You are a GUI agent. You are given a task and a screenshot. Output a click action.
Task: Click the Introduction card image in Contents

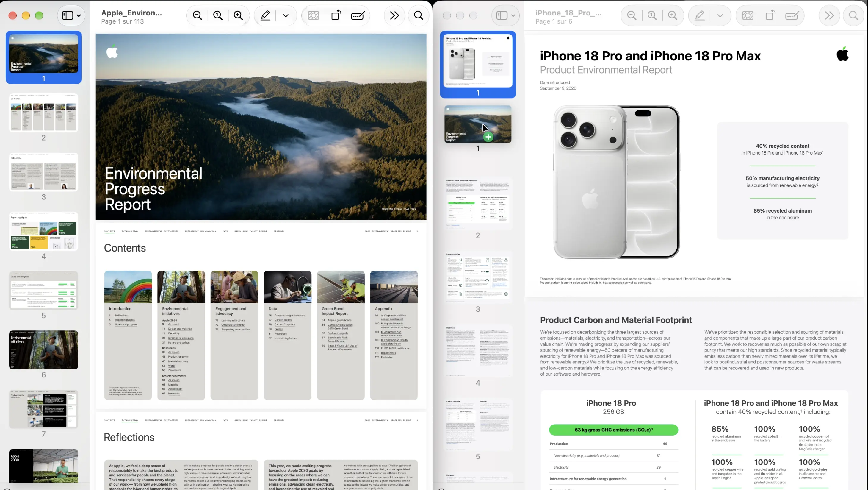click(x=128, y=287)
